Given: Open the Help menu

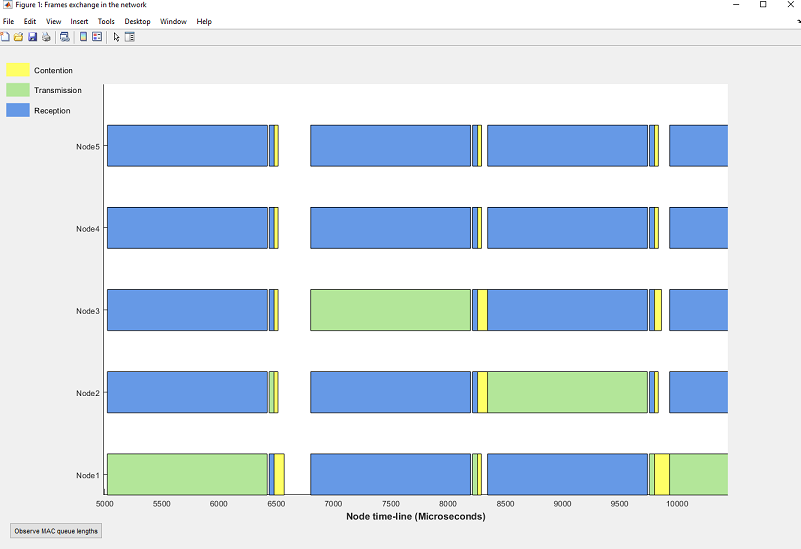Looking at the screenshot, I should [x=204, y=21].
